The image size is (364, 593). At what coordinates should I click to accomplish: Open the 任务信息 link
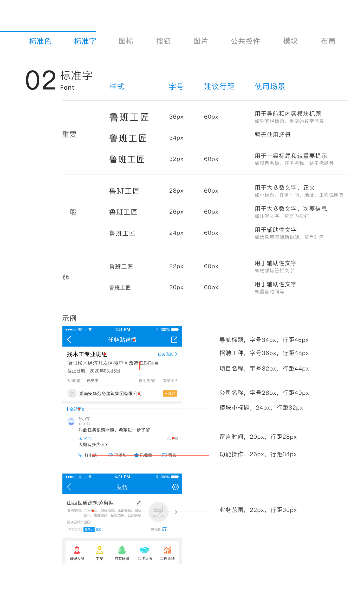[165, 354]
